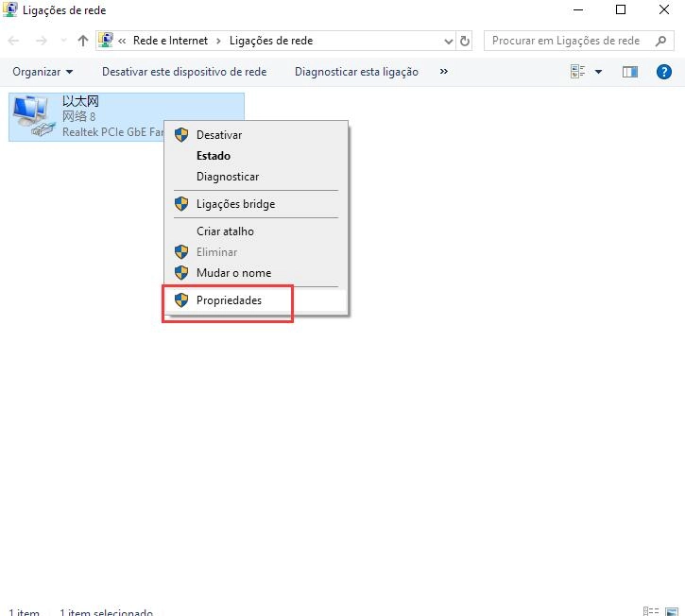The image size is (685, 616).
Task: Click the change view layout icon
Action: [x=578, y=71]
